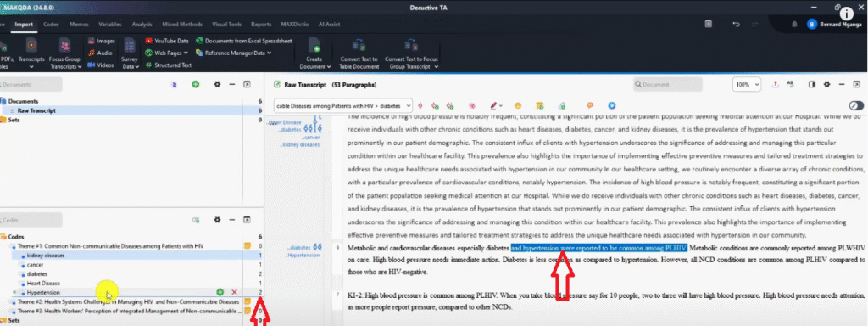Click green plus on Hypertension code row
Image resolution: width=868 pixels, height=326 pixels.
point(220,292)
